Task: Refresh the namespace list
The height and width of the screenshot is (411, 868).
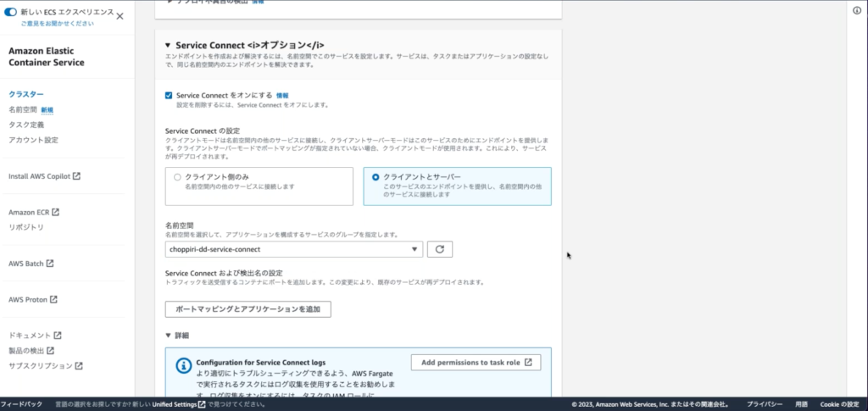Action: (440, 249)
